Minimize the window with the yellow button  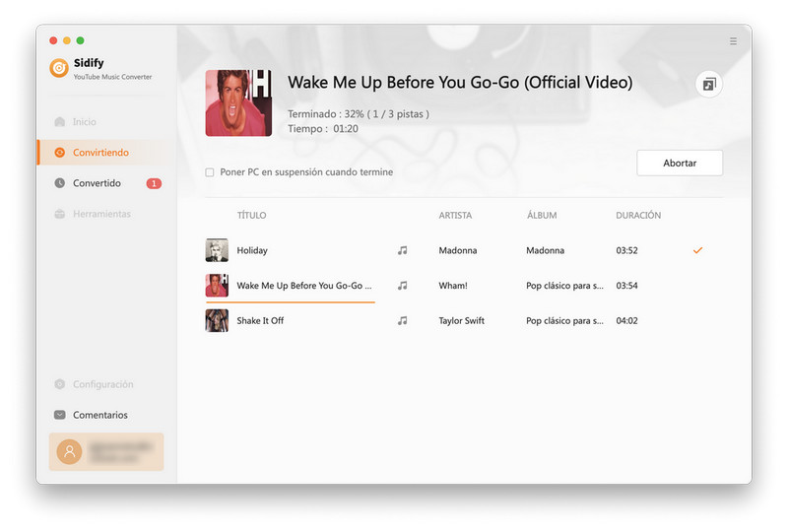click(67, 40)
